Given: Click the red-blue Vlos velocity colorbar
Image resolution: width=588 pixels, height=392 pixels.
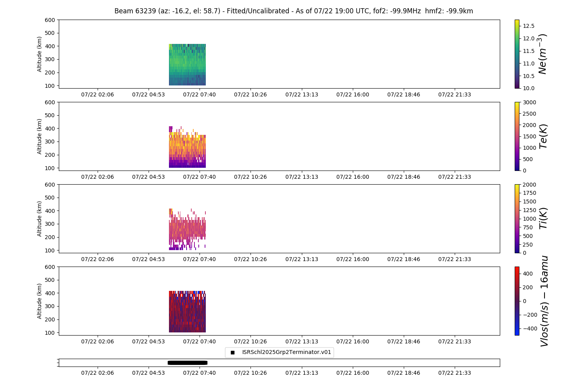Looking at the screenshot, I should (x=517, y=301).
